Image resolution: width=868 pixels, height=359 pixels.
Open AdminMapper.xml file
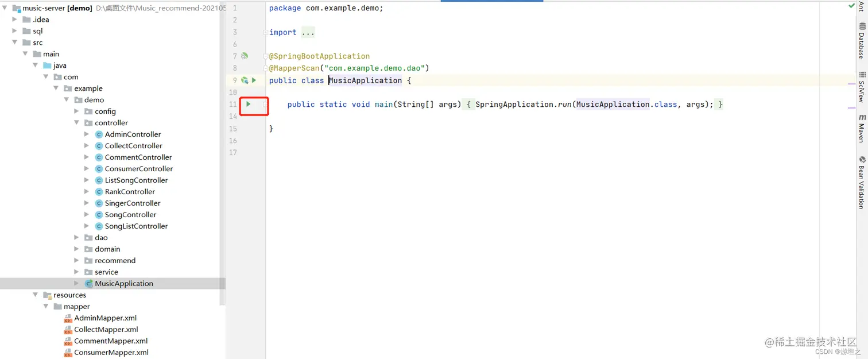105,318
